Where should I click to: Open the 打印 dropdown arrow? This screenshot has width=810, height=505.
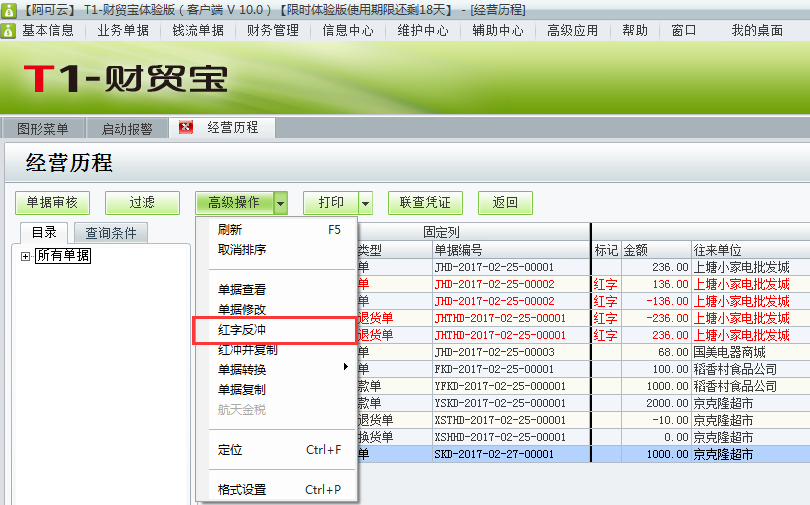pos(365,203)
